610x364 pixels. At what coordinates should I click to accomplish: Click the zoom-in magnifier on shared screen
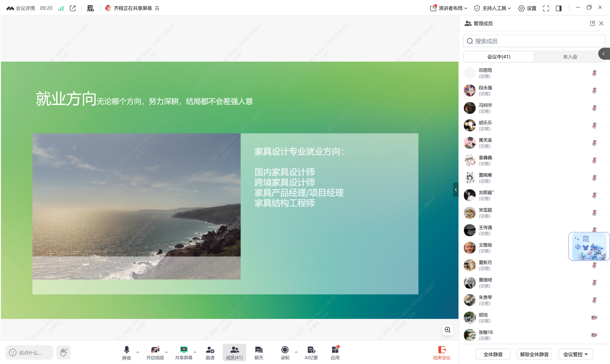(x=448, y=330)
